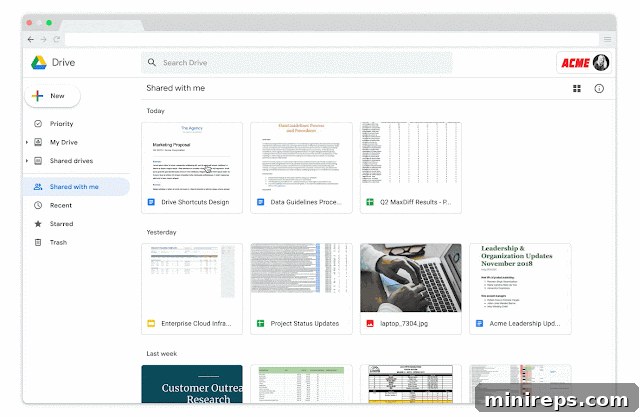Click the browser reload icon
Screen dimensions: 640x417
(57, 39)
